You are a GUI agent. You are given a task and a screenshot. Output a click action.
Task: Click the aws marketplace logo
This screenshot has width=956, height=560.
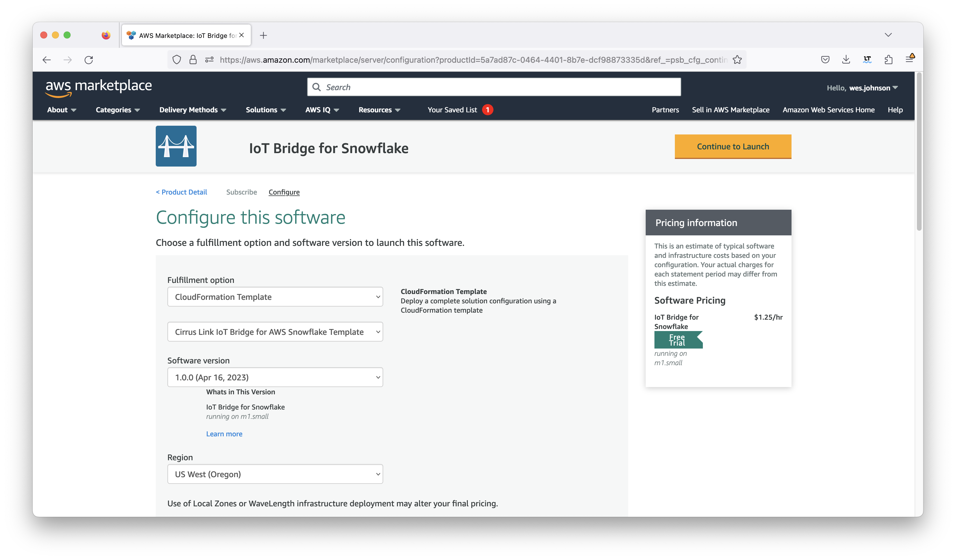point(99,88)
